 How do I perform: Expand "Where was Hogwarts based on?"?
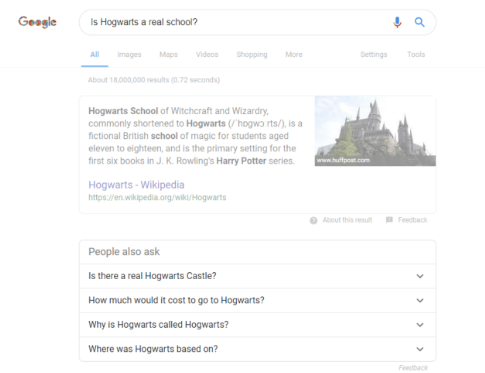click(258, 349)
